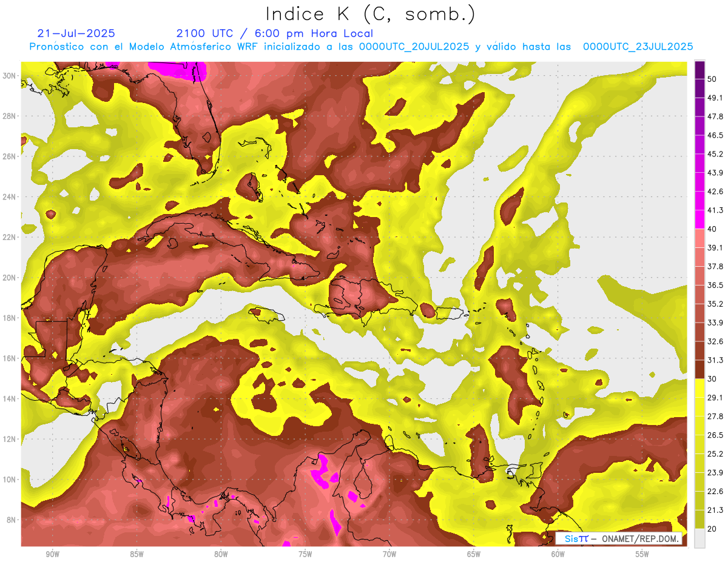Click latitude label "26N"
Viewport: 728px width, 562px height.
pos(9,156)
